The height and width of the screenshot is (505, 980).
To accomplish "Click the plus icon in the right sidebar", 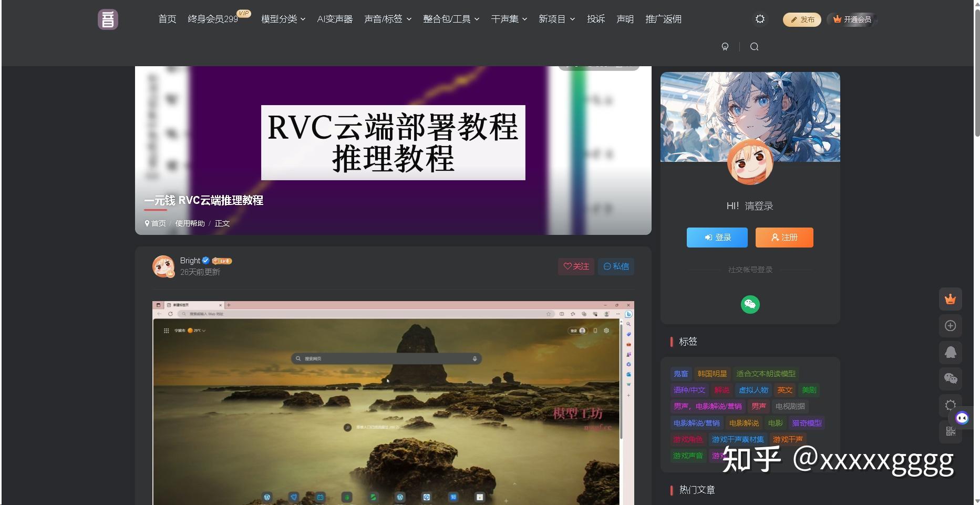I will pos(950,325).
